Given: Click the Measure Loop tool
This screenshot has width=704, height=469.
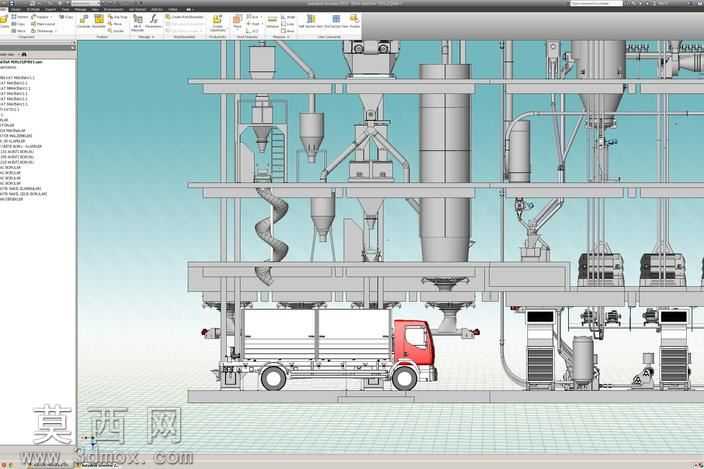Looking at the screenshot, I should [288, 24].
